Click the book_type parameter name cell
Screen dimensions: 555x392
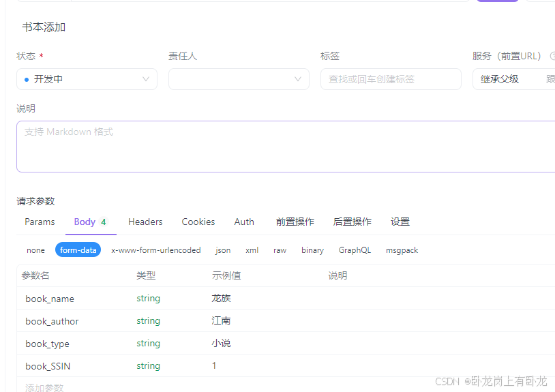48,344
